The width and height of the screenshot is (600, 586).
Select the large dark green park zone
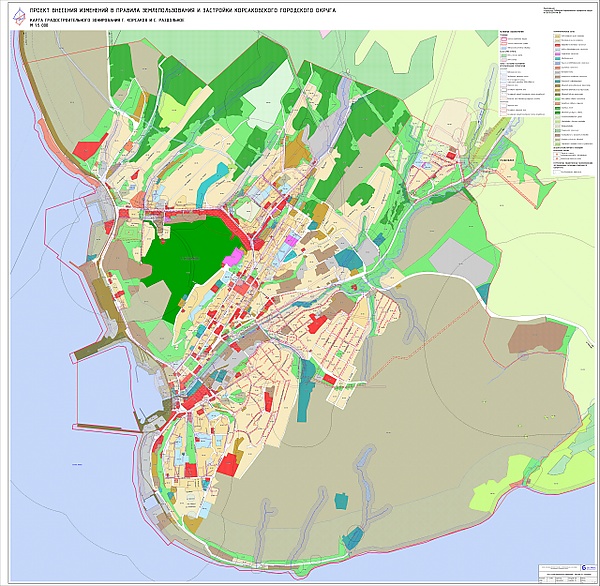190,260
